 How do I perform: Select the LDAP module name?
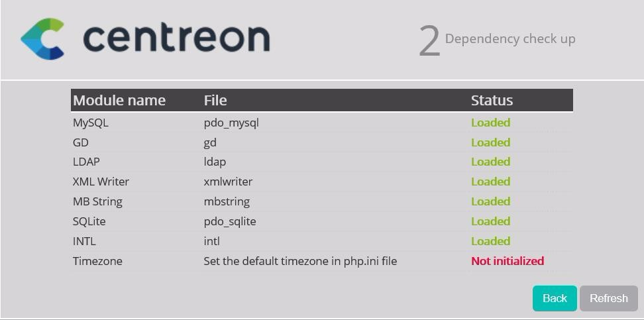click(86, 162)
